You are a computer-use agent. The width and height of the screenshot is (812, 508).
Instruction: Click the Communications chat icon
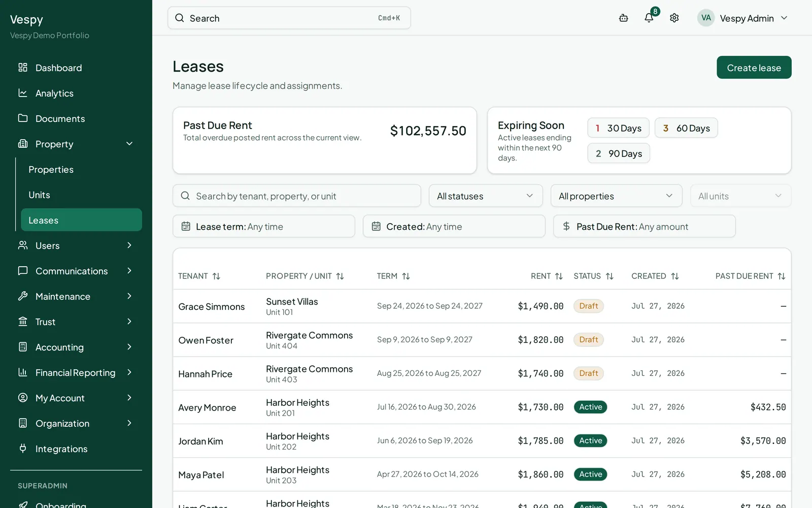pyautogui.click(x=23, y=270)
